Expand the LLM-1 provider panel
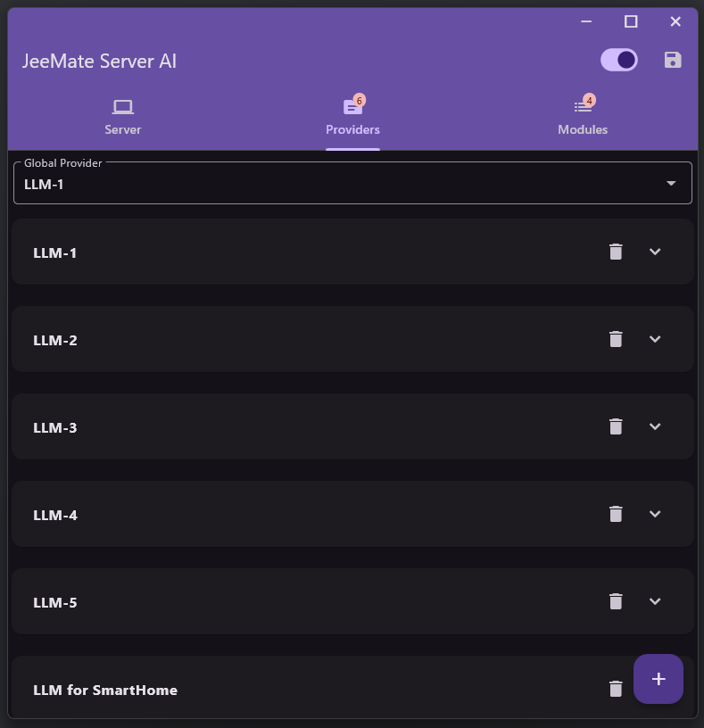Image resolution: width=704 pixels, height=728 pixels. [655, 252]
